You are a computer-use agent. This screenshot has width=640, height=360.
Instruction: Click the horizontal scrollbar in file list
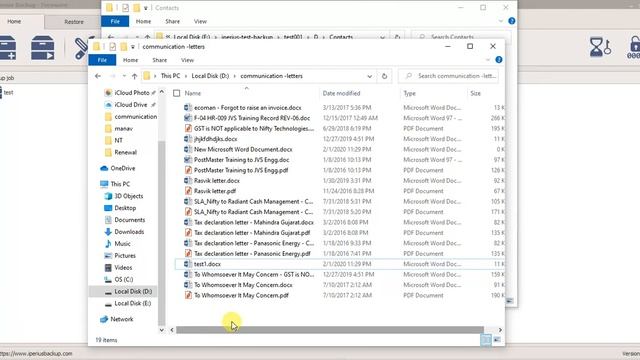(330, 330)
